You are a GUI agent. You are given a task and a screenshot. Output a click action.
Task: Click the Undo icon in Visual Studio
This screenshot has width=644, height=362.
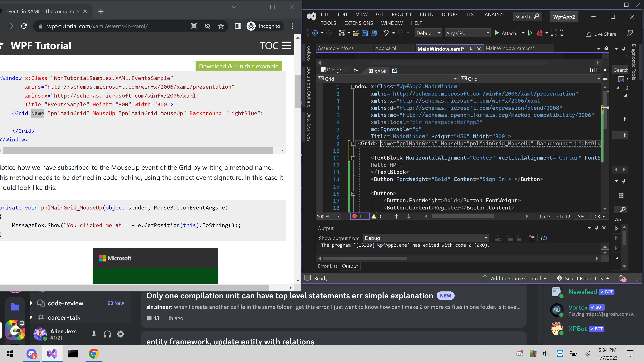[386, 33]
